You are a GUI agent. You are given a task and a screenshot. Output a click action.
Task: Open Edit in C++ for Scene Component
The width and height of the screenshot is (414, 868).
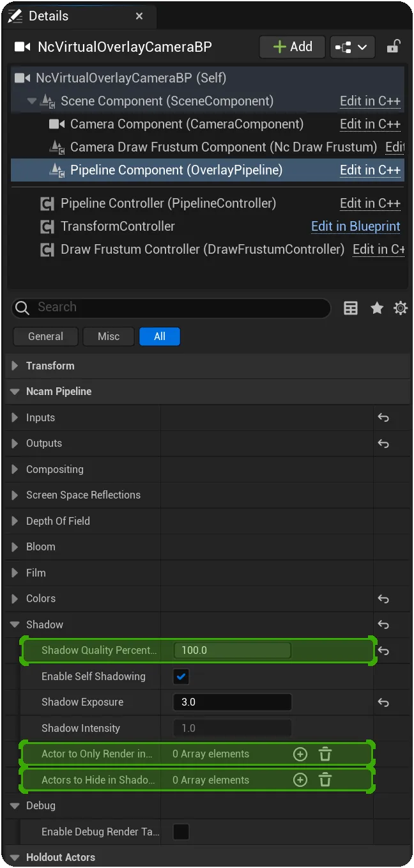pyautogui.click(x=370, y=101)
